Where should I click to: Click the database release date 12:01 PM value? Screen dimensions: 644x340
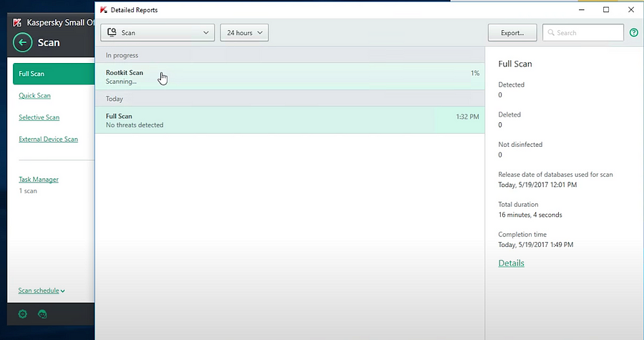coord(537,185)
